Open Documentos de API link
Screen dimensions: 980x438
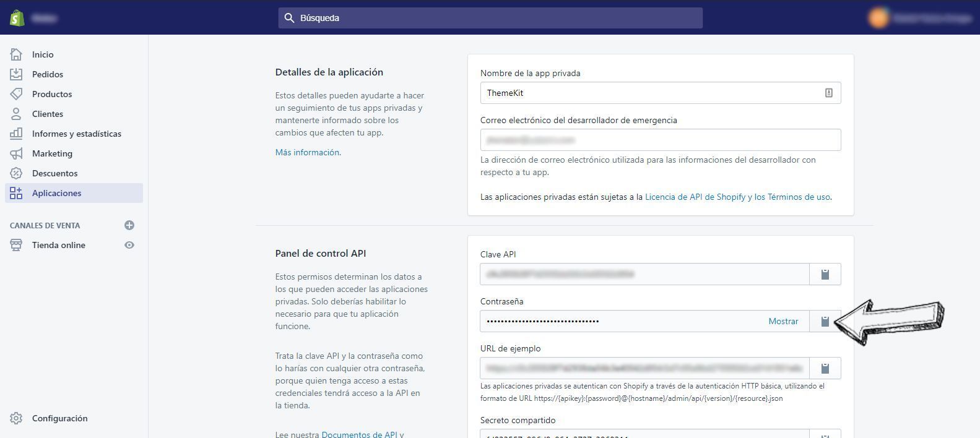click(x=359, y=434)
